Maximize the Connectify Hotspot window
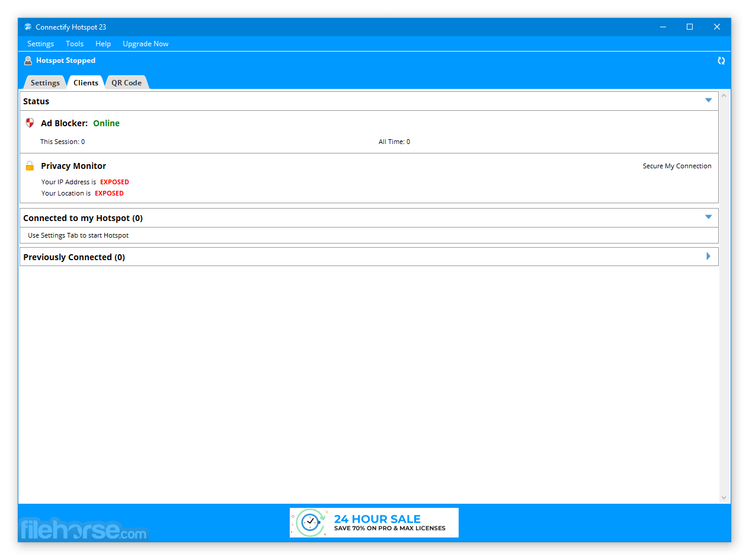Screen dimensions: 749x560 (690, 27)
